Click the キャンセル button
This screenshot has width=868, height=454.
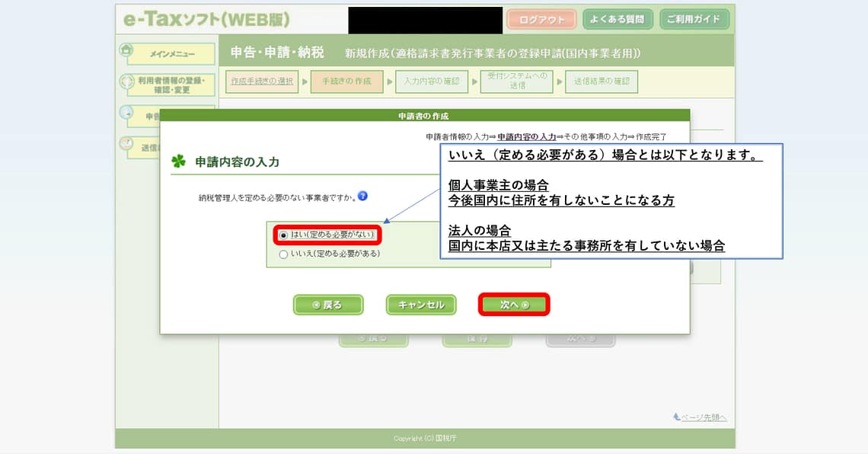pos(421,305)
